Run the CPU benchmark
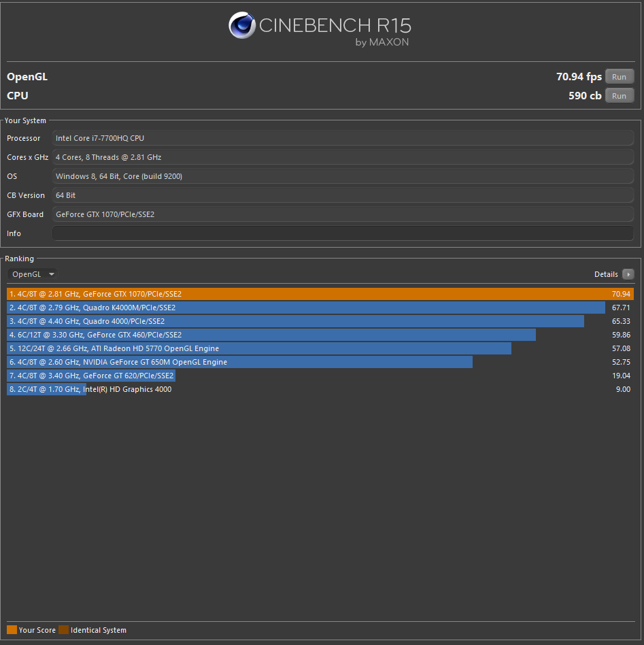 point(620,96)
